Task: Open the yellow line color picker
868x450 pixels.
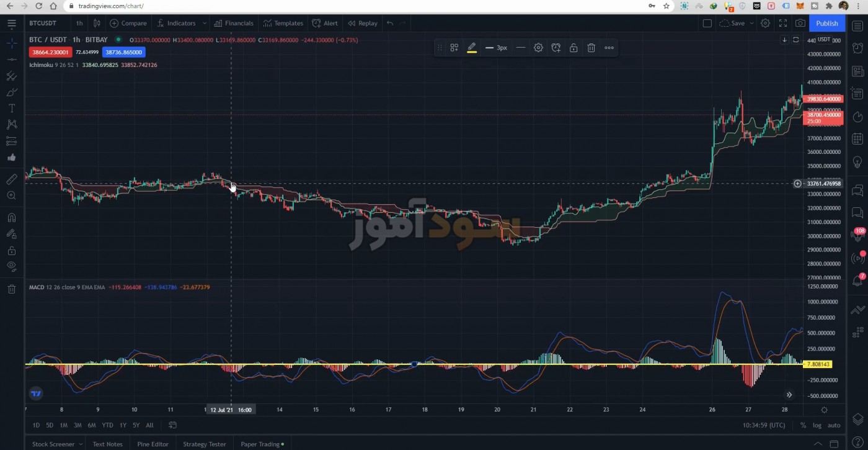Action: [x=472, y=47]
